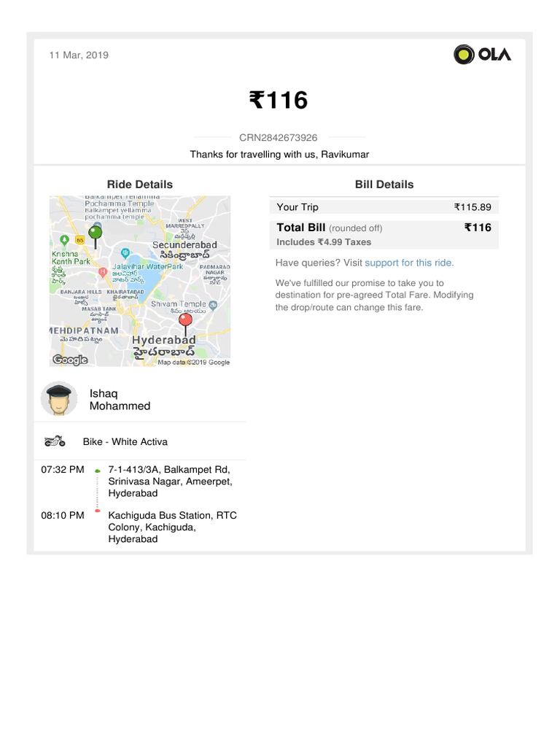560x747 pixels.
Task: Click the Google logo on the map
Action: pos(71,360)
